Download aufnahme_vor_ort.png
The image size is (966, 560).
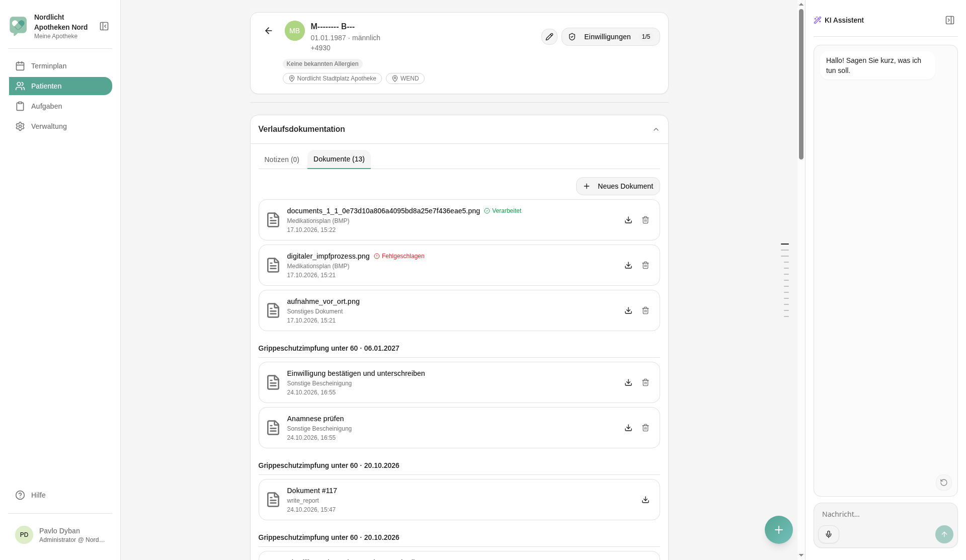(x=628, y=310)
